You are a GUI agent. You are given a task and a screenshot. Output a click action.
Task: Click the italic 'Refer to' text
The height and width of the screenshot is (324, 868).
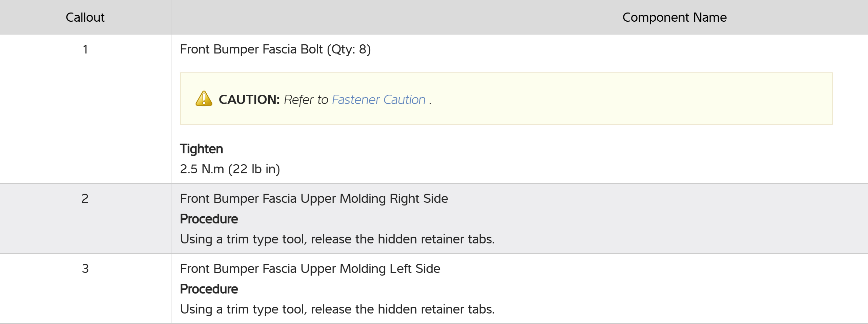(x=306, y=100)
